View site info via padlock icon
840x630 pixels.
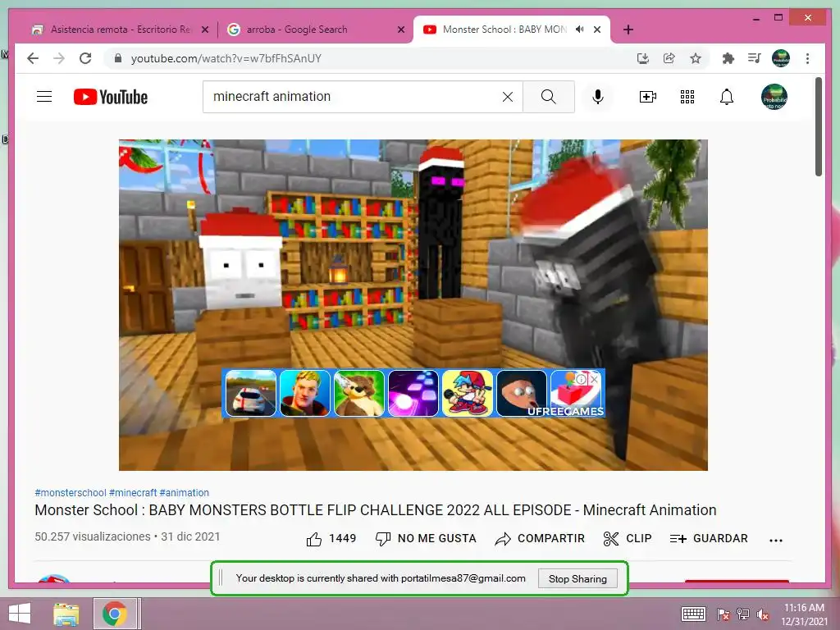pyautogui.click(x=118, y=58)
